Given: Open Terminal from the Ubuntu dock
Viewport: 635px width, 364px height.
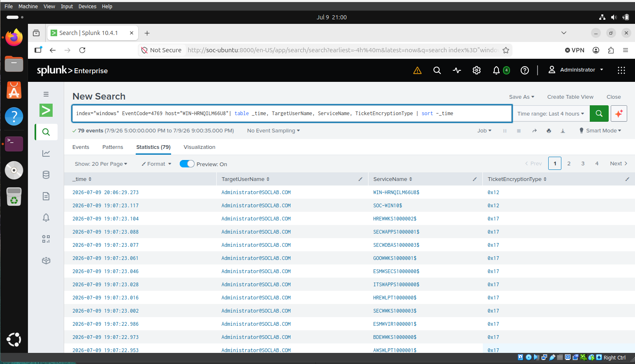Looking at the screenshot, I should [14, 144].
